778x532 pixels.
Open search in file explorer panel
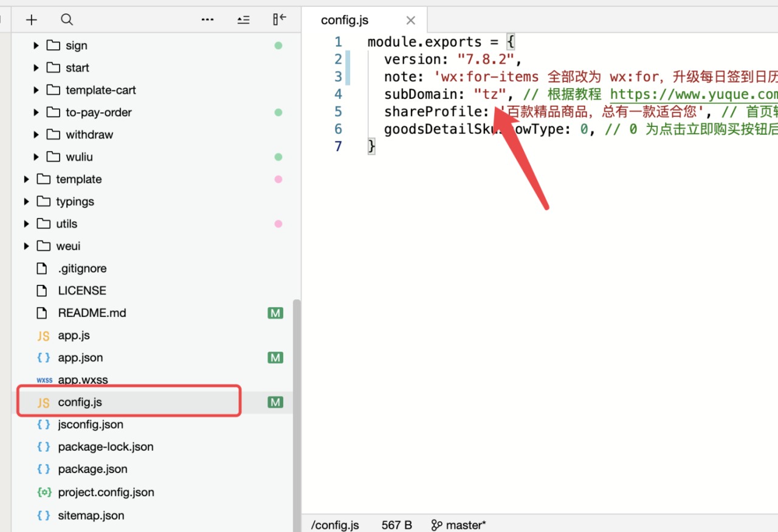[67, 20]
